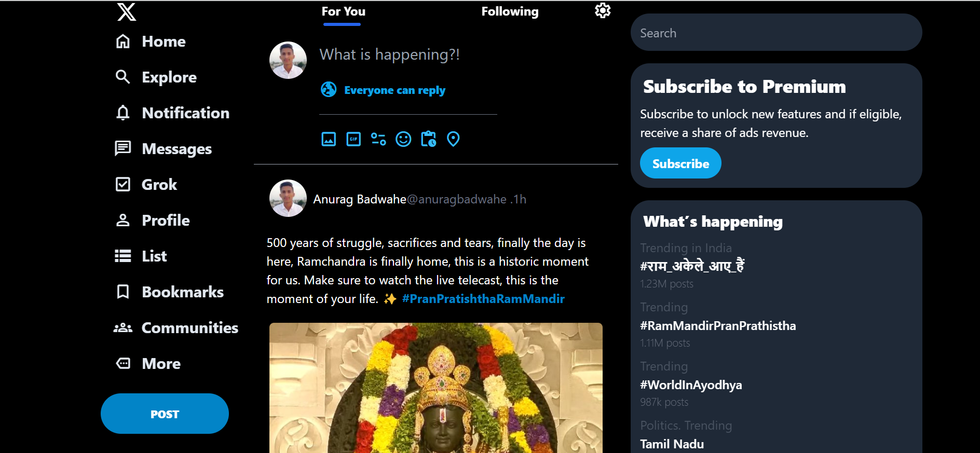This screenshot has width=980, height=453.
Task: Open timeline settings gear icon
Action: pos(602,10)
